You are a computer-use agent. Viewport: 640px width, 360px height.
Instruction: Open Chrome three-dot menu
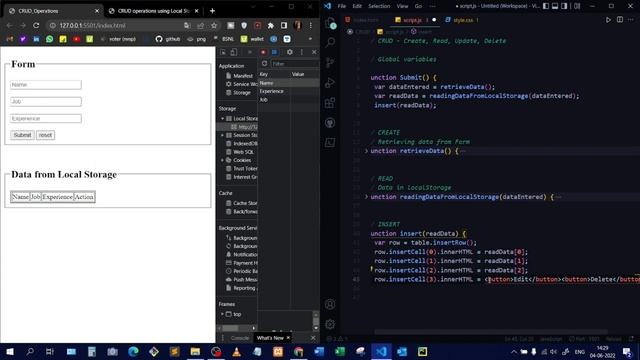311,25
